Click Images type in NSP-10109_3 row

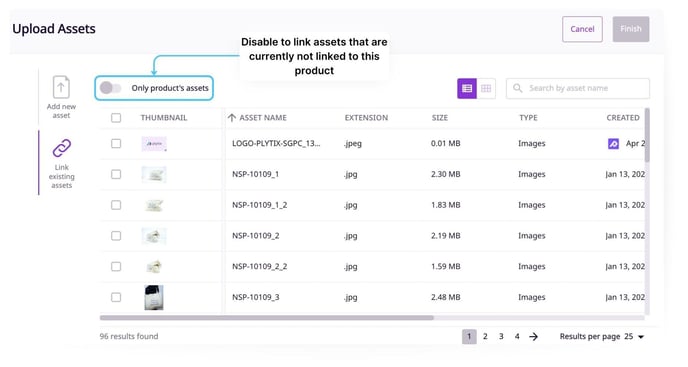(531, 297)
